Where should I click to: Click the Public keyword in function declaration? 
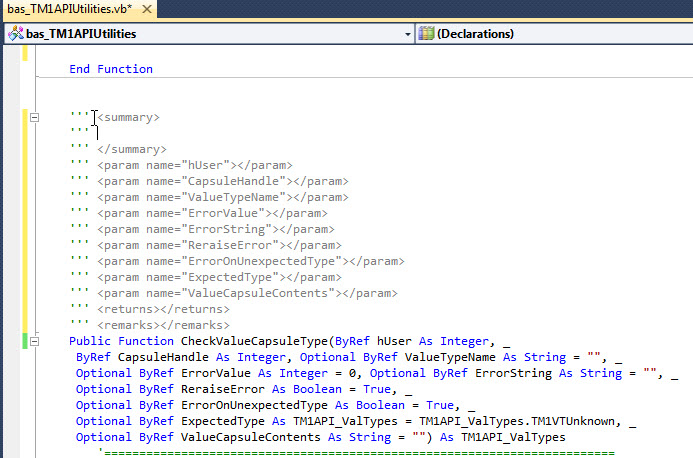pyautogui.click(x=90, y=341)
